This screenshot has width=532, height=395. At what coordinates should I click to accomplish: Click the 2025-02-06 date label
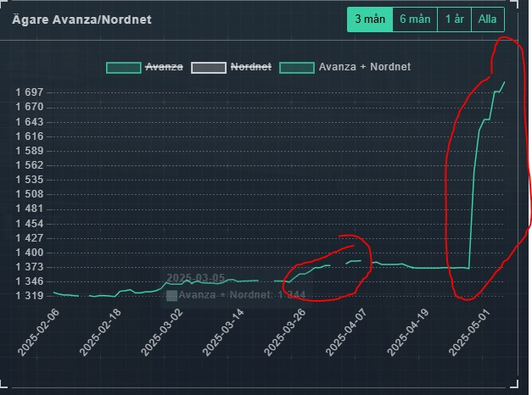coord(38,332)
